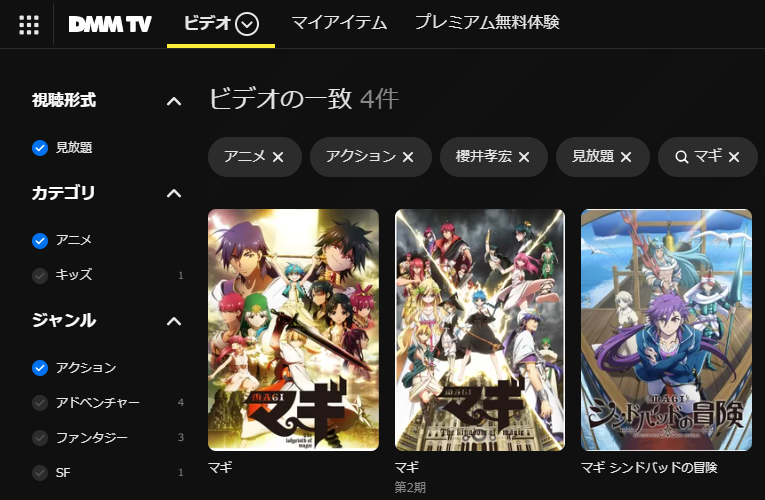
Task: Remove the アクション filter chip
Action: [408, 157]
